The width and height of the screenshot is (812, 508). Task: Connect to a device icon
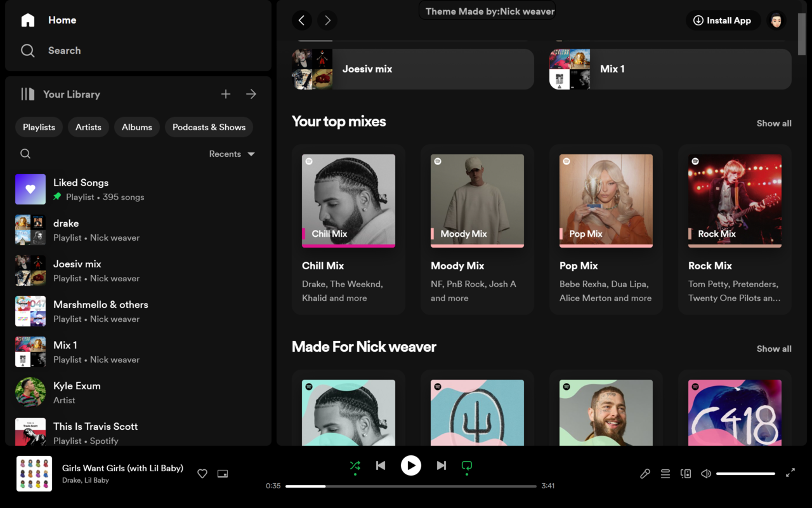(686, 474)
